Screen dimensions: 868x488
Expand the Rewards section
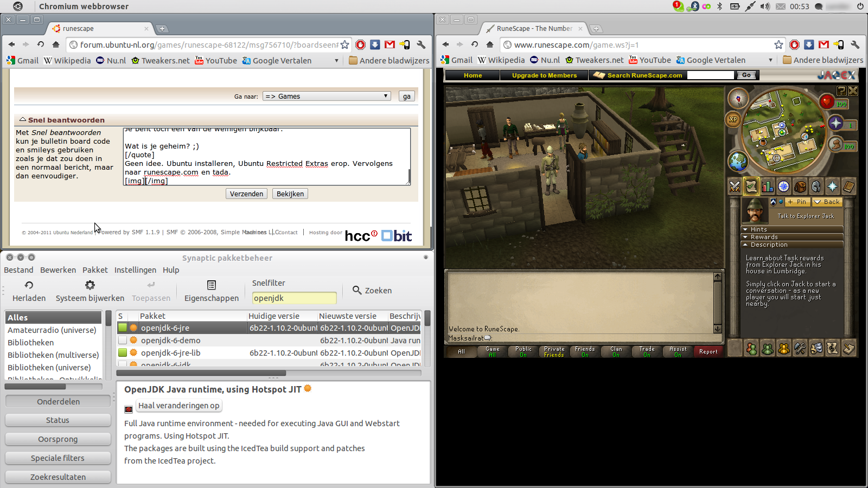792,237
